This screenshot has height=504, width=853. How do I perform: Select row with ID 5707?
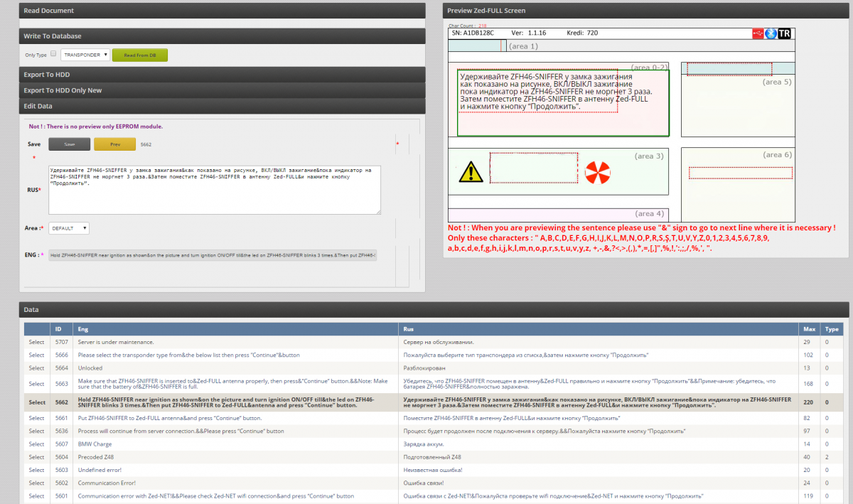36,342
